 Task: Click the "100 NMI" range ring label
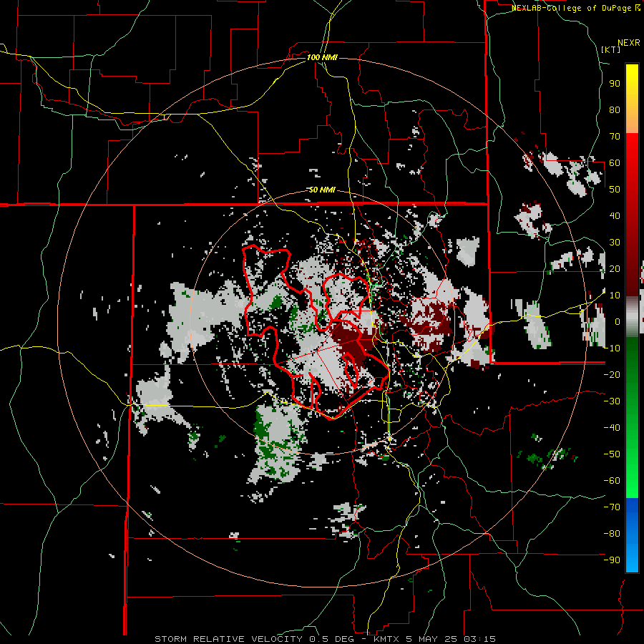coord(322,57)
